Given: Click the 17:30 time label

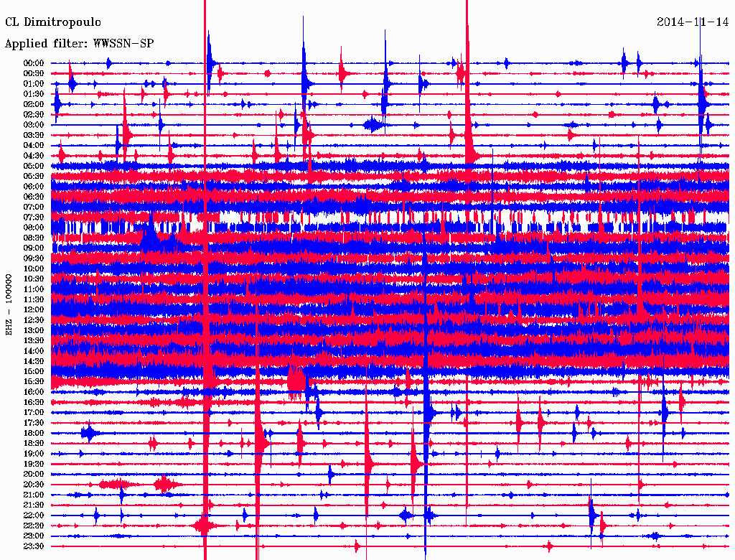Looking at the screenshot, I should (34, 423).
